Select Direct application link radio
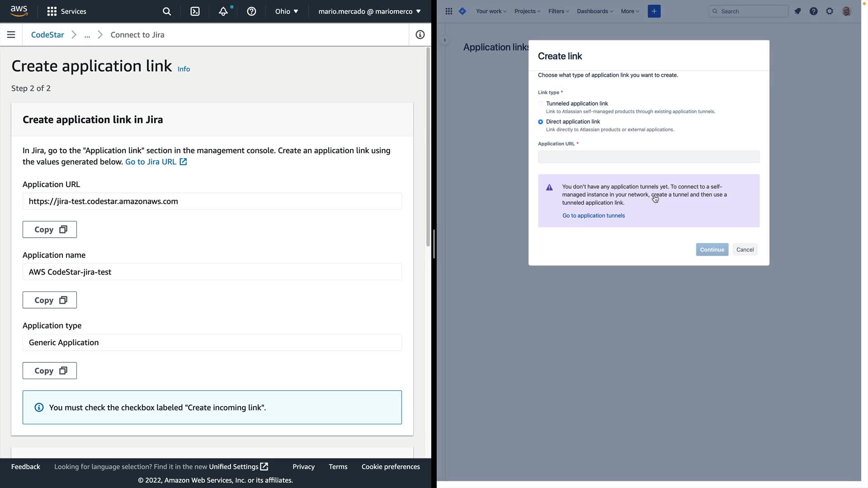 click(541, 122)
